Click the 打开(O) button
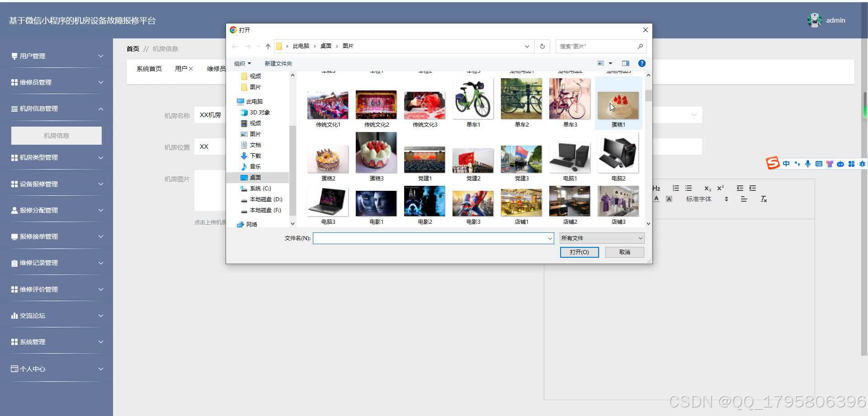The image size is (868, 416). [x=579, y=252]
